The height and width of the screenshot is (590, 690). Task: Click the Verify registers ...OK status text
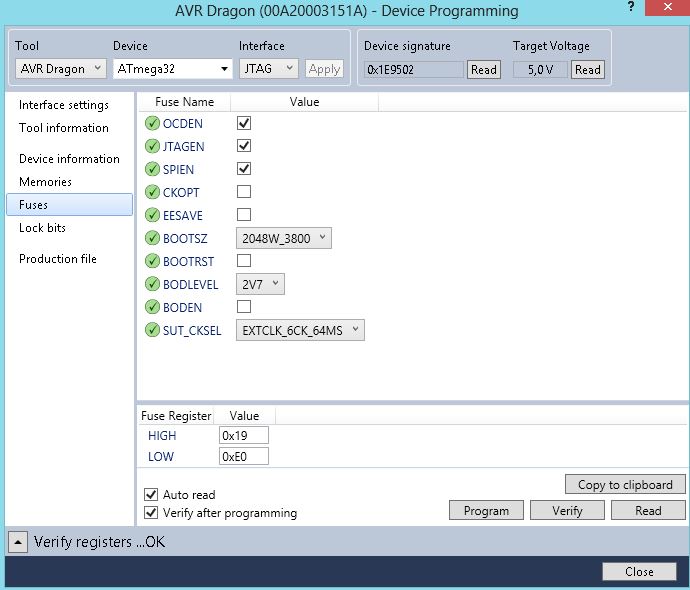click(99, 542)
